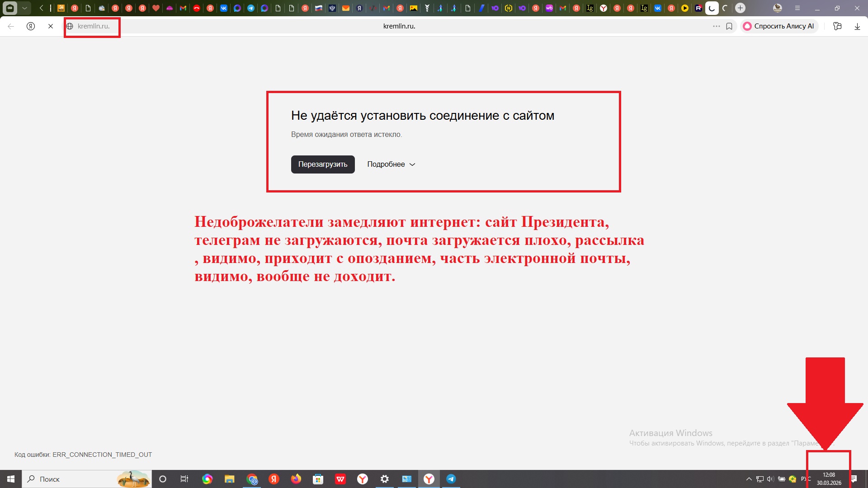The height and width of the screenshot is (488, 868).
Task: Click the bookmark icon in address bar
Action: pos(729,26)
